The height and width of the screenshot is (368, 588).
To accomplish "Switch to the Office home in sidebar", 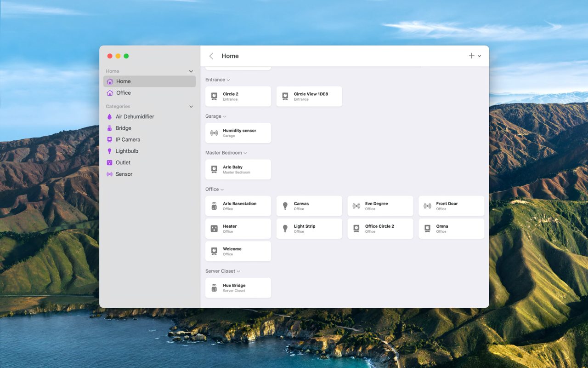I will pyautogui.click(x=123, y=92).
